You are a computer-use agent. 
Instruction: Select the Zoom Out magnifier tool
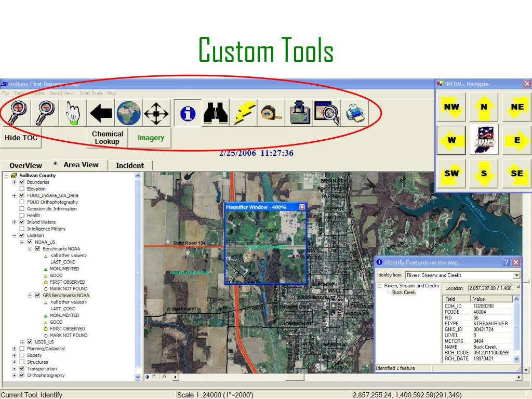pyautogui.click(x=45, y=112)
